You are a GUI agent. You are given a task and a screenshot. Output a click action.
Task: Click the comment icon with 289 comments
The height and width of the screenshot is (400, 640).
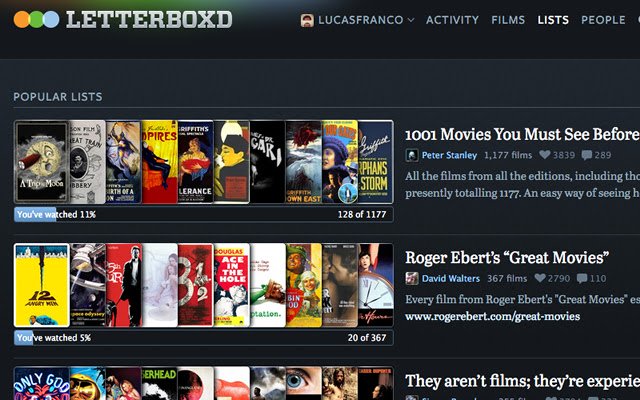pyautogui.click(x=587, y=155)
